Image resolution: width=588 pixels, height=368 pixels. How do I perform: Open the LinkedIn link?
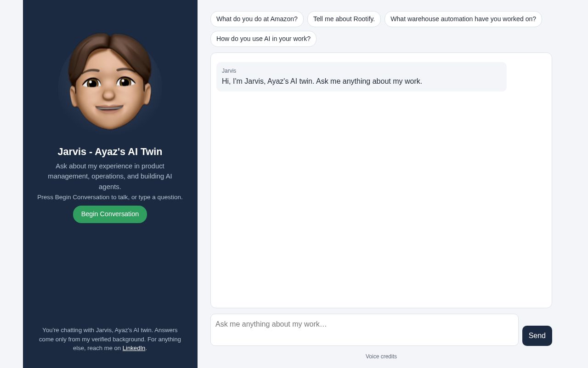click(134, 348)
